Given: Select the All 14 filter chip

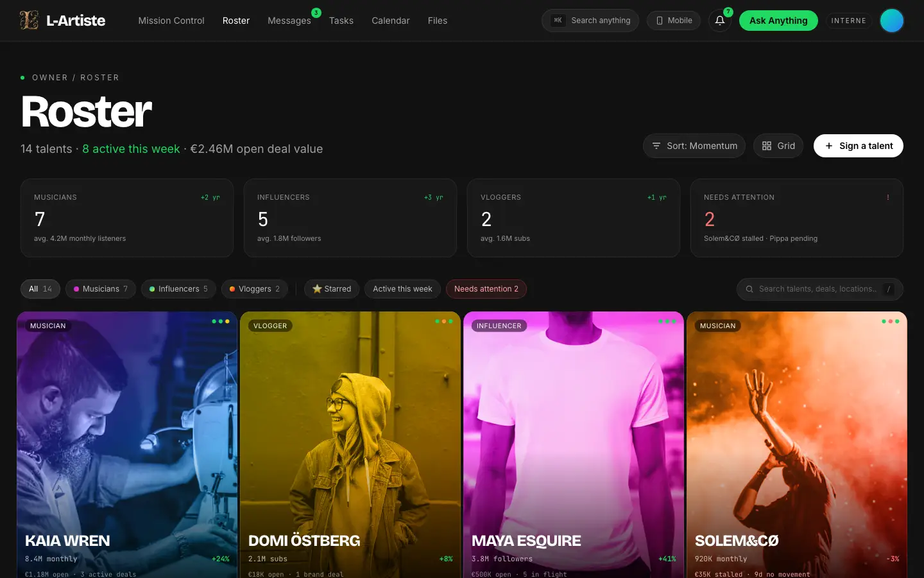Looking at the screenshot, I should point(40,289).
